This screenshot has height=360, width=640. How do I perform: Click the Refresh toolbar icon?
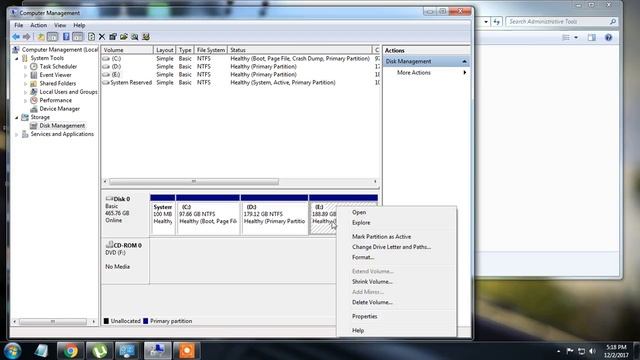91,37
